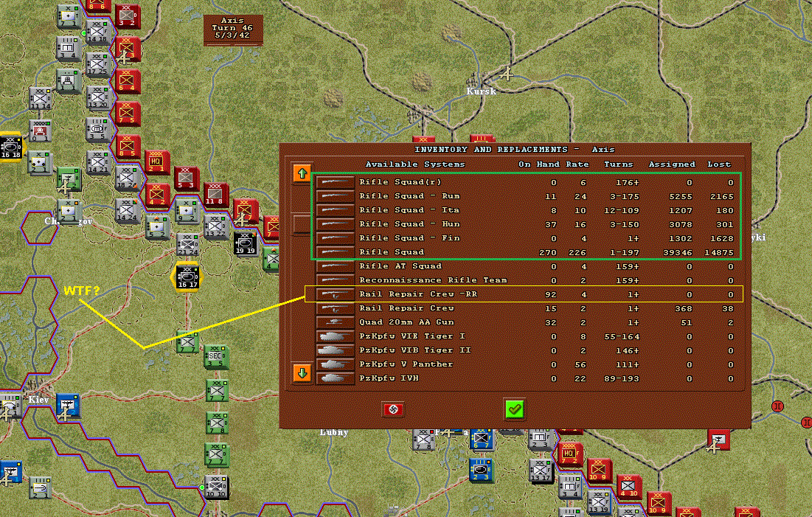Viewport: 812px width, 517px height.
Task: Confirm with the green checkmark button
Action: coord(514,409)
